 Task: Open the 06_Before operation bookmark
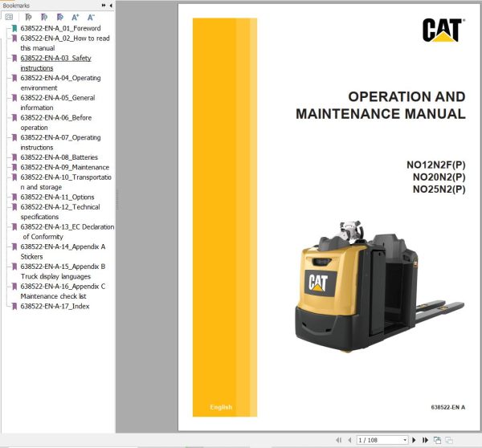pos(56,122)
